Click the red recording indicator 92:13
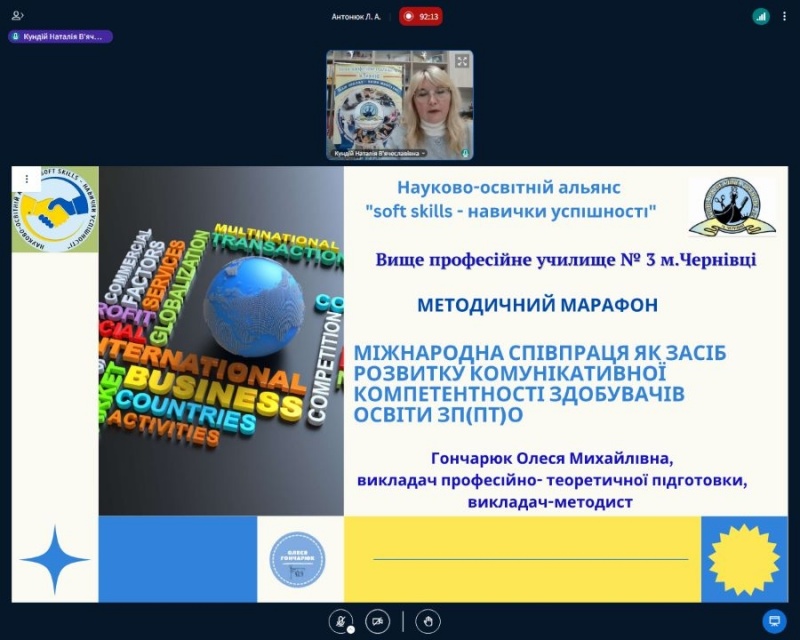 tap(421, 16)
